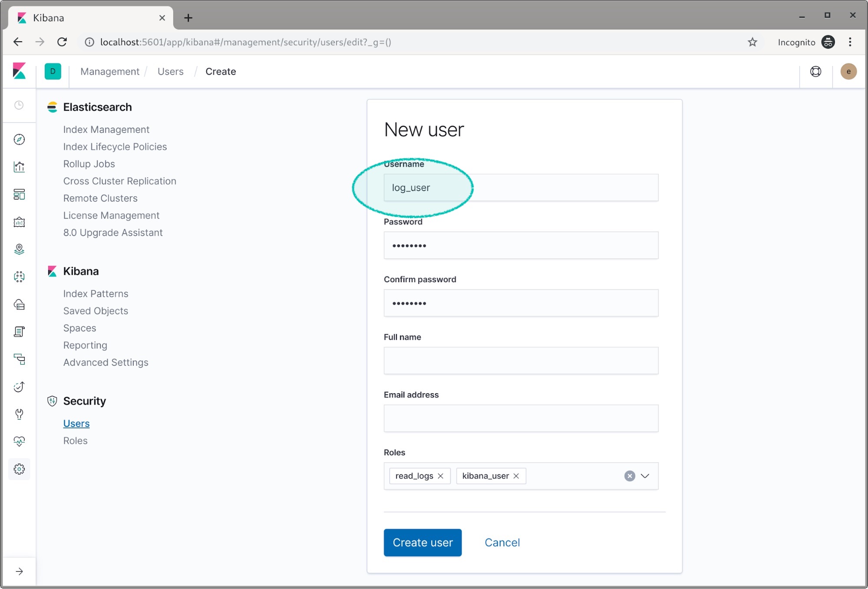The width and height of the screenshot is (868, 589).
Task: Click the roles dropdown expander arrow
Action: [x=645, y=474]
